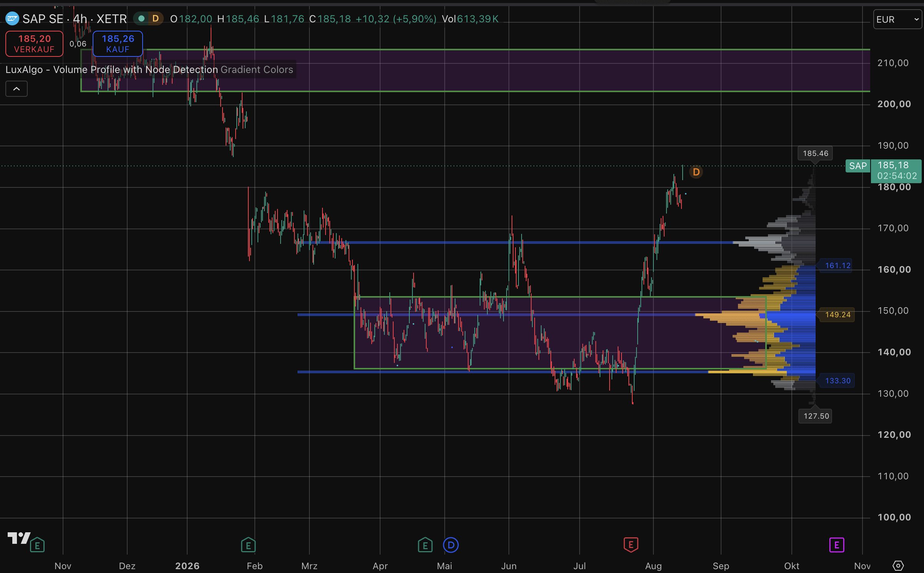Open chart settings via the gear icon
The height and width of the screenshot is (573, 924).
click(898, 566)
